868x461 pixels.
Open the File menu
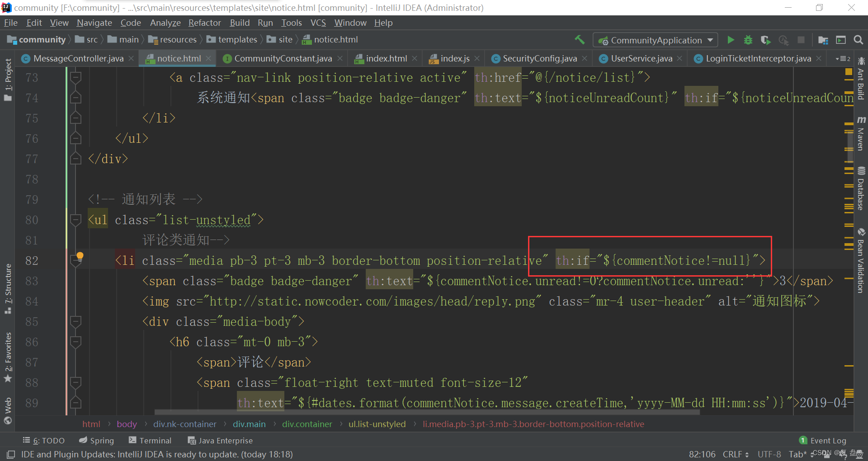tap(10, 23)
